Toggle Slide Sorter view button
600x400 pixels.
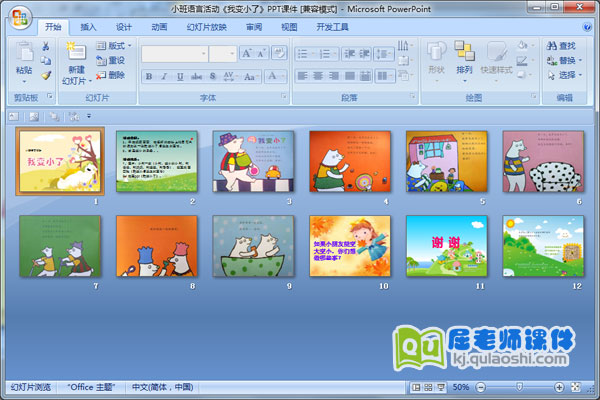tap(428, 387)
